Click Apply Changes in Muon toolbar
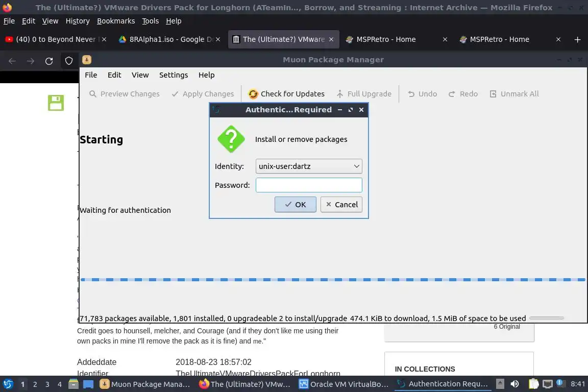 pos(203,94)
